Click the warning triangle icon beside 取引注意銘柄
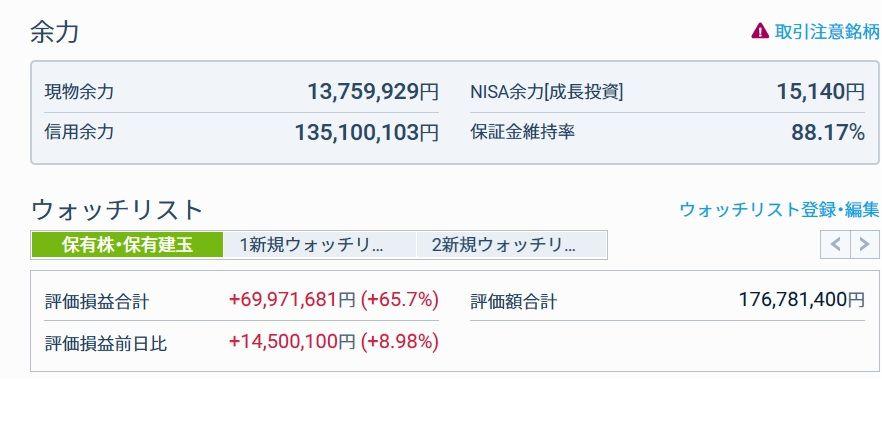Screen dimensions: 882x431 (x=760, y=31)
